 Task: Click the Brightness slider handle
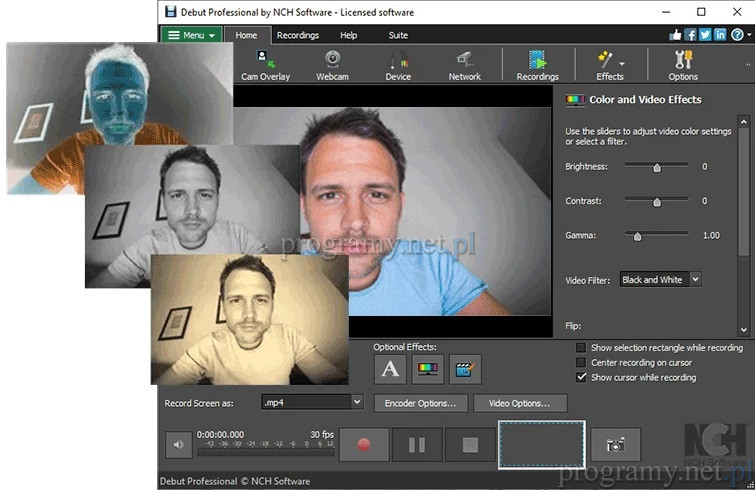(657, 167)
